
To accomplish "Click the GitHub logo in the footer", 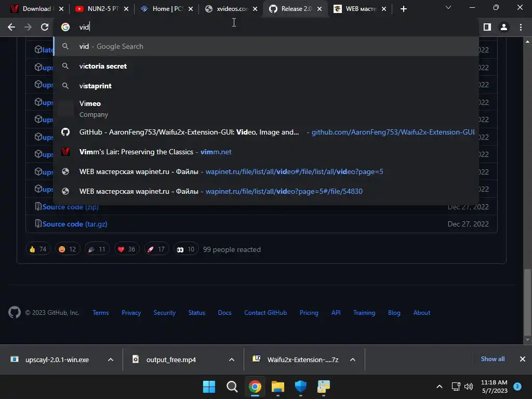I will 14,312.
